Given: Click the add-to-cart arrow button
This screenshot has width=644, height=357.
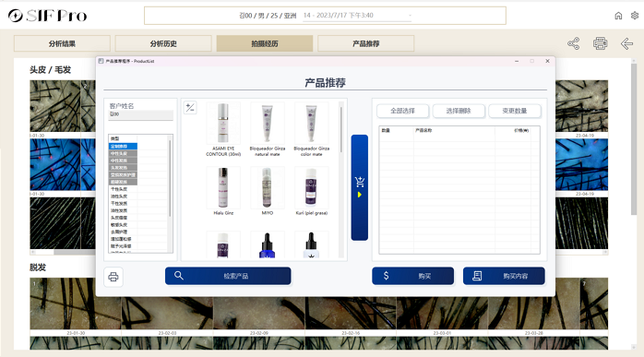Looking at the screenshot, I should [360, 187].
